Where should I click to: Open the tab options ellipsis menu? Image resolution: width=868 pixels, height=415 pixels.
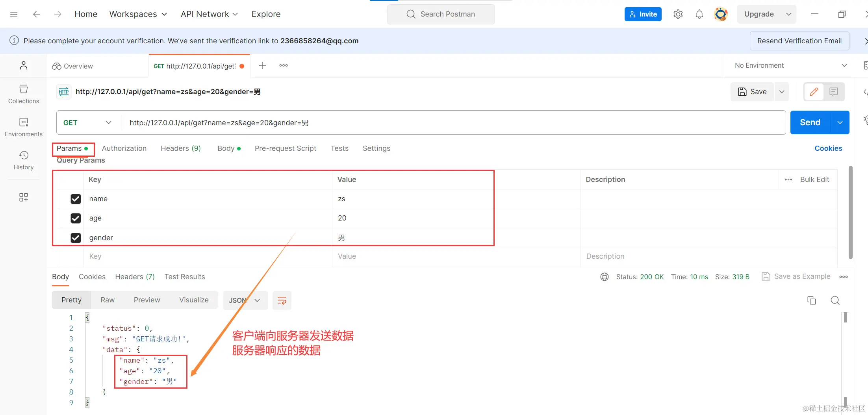click(284, 65)
